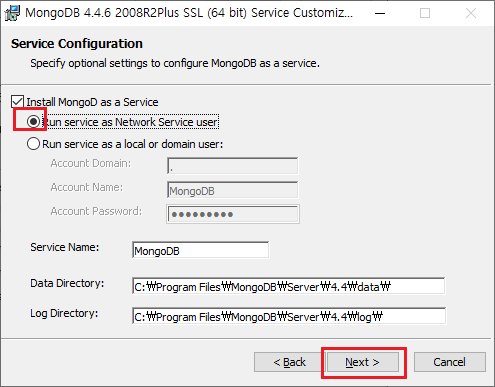Proceed with the Next button

(363, 362)
